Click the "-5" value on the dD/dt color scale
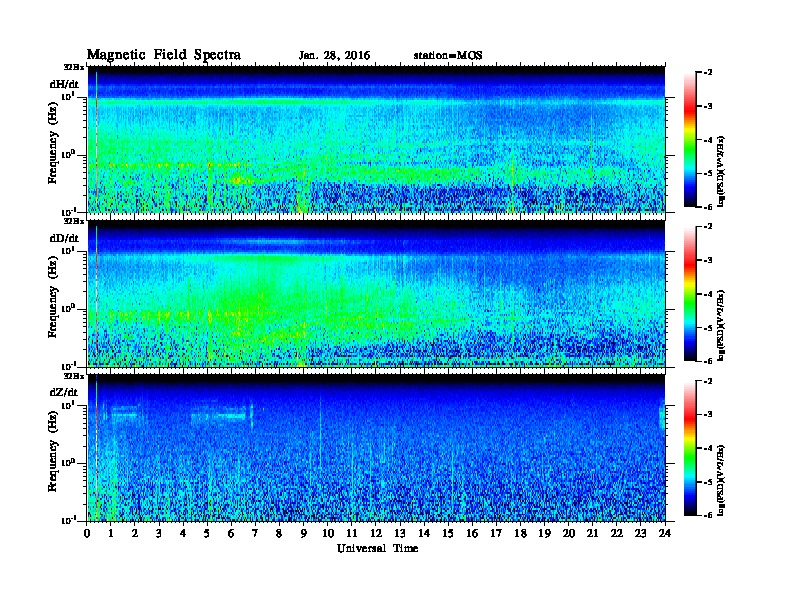 [708, 327]
